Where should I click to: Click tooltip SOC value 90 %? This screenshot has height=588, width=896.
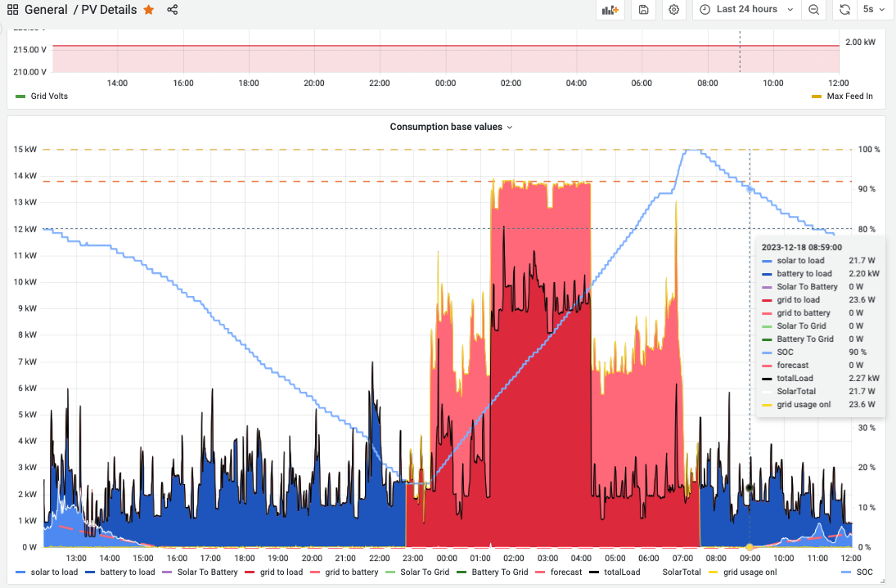[x=858, y=352]
